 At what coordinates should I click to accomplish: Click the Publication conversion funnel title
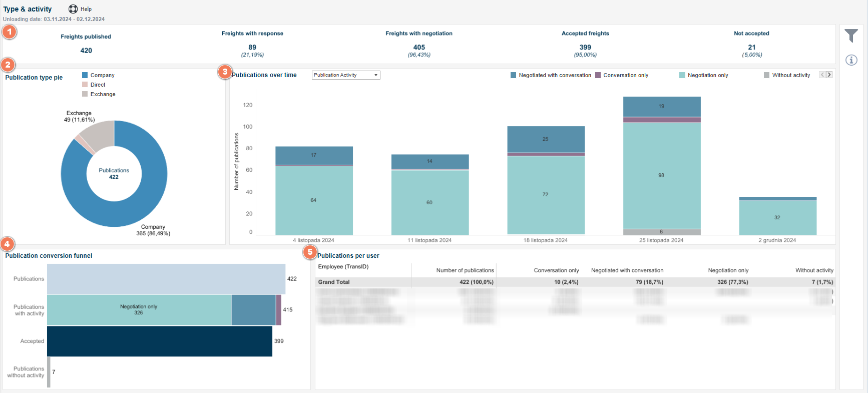pyautogui.click(x=49, y=256)
